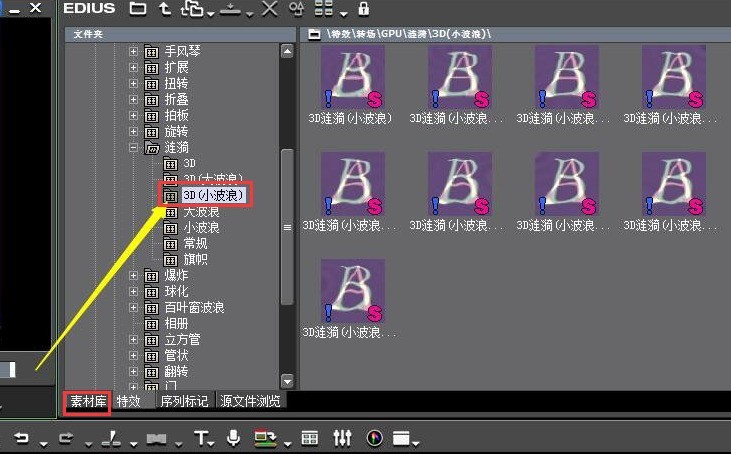Screen dimensions: 731x454
Task: Expand the 翻转 folder
Action: pos(133,371)
